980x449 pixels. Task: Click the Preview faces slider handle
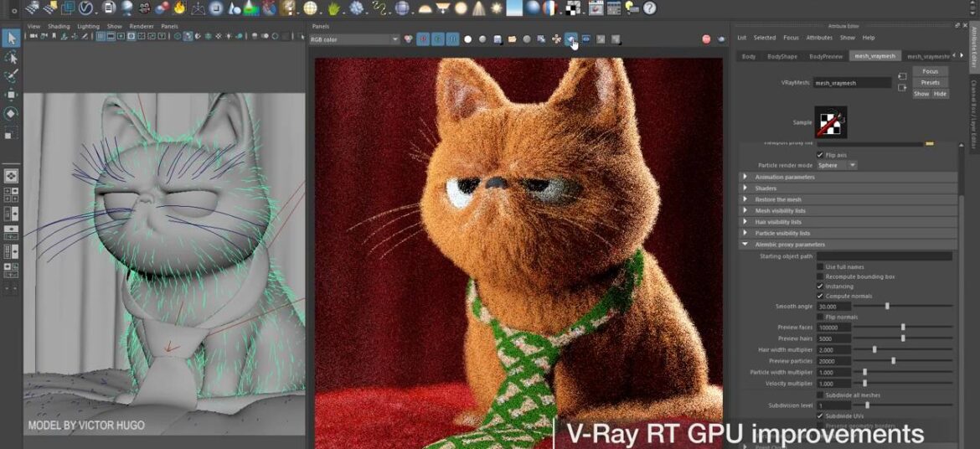[903, 327]
